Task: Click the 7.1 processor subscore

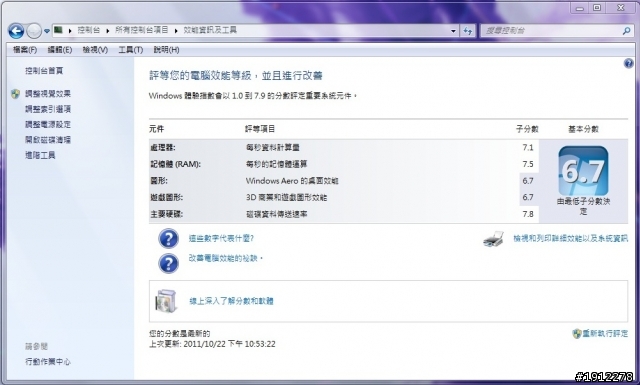Action: [528, 148]
